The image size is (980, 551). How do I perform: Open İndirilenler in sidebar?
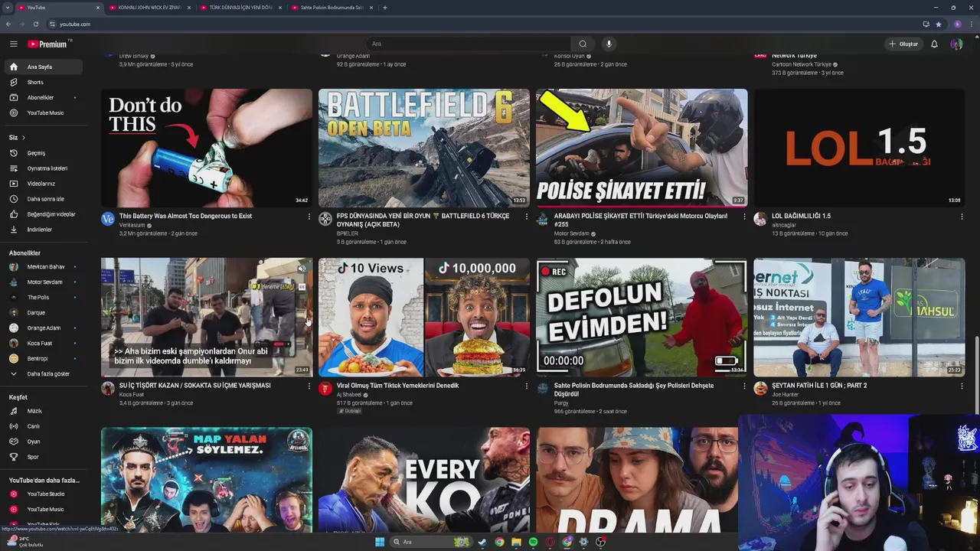[x=42, y=230]
